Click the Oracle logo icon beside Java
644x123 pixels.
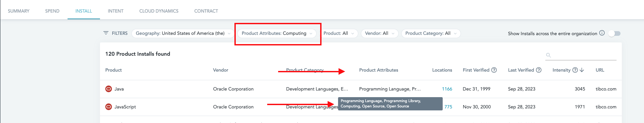(x=108, y=89)
